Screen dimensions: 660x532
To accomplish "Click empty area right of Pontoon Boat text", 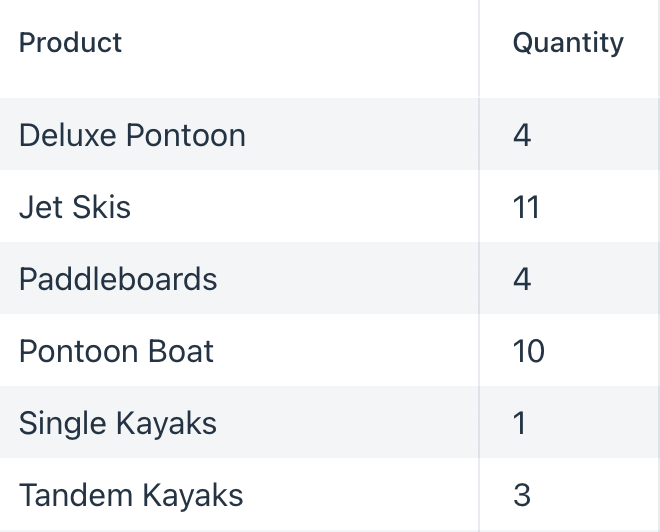I will point(345,351).
